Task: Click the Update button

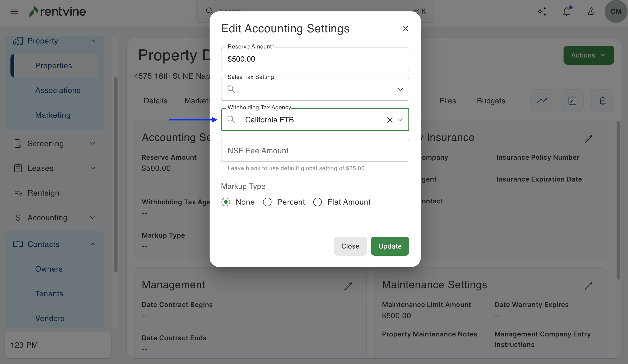Action: point(390,246)
